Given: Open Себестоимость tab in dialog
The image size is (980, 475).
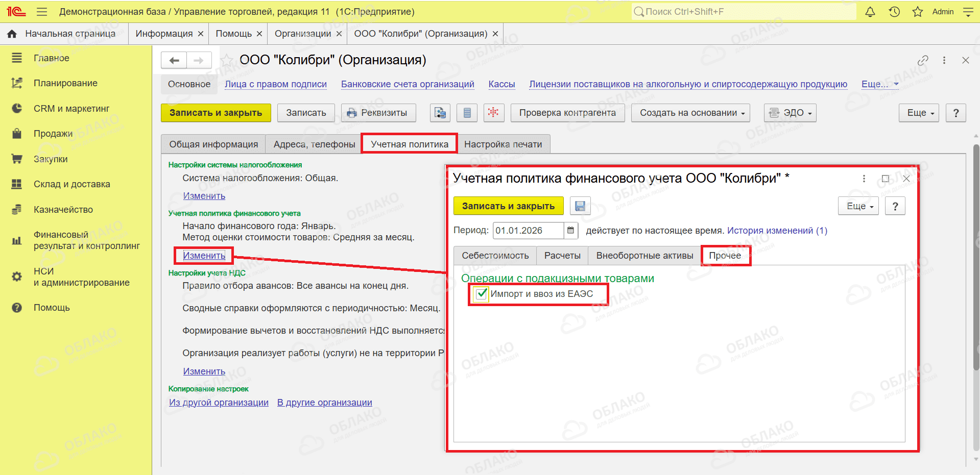Looking at the screenshot, I should click(x=495, y=256).
